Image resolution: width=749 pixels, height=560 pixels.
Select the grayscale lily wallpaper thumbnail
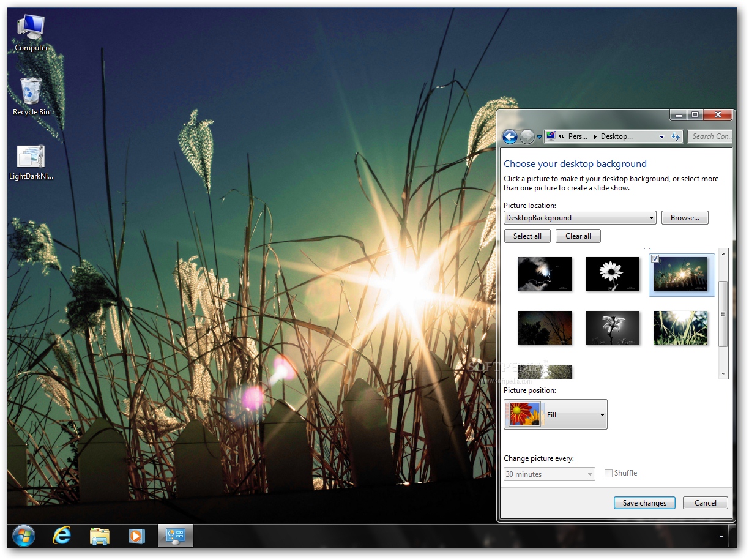613,327
